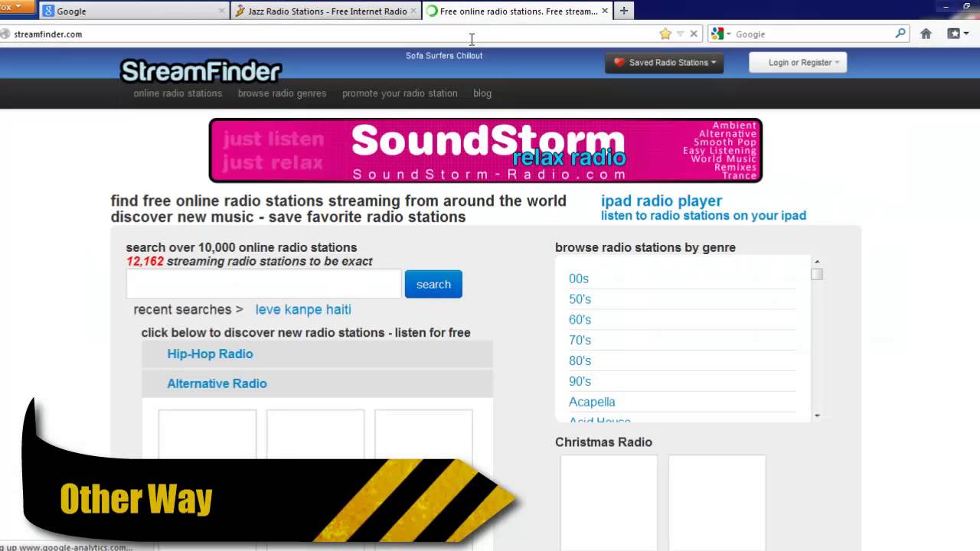Go to the blog link
Image resolution: width=980 pixels, height=551 pixels.
pos(482,93)
